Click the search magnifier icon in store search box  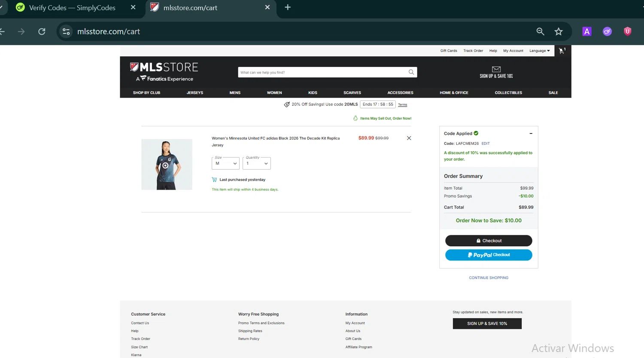pos(411,72)
